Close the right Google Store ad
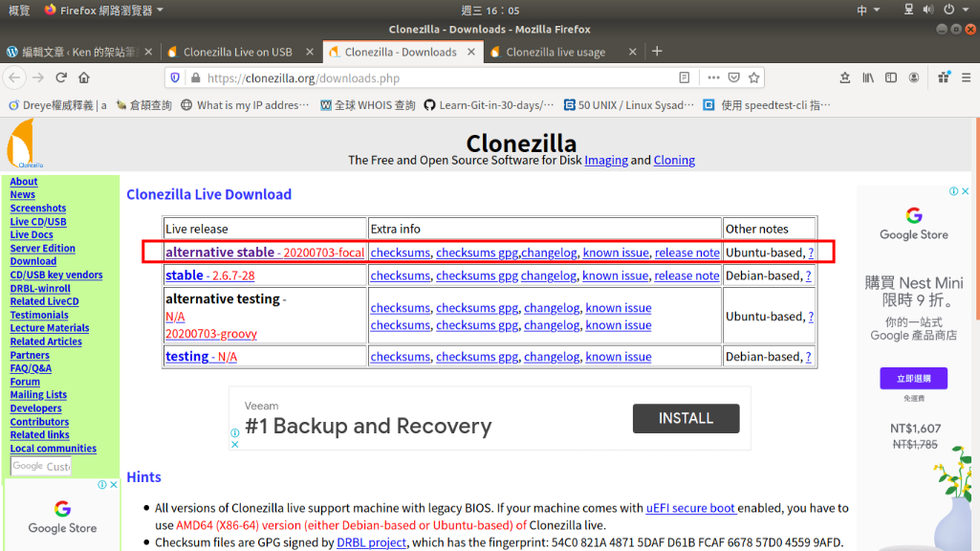 coord(965,191)
